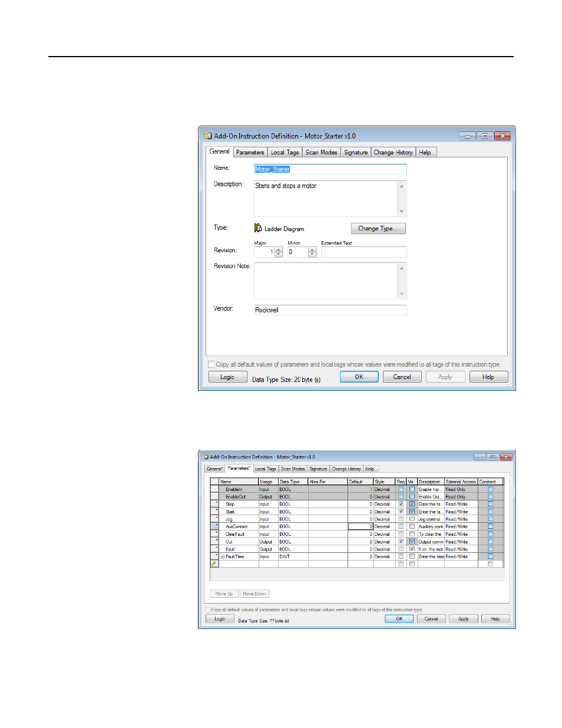The width and height of the screenshot is (562, 728).
Task: Click Apply in the Parameters-grid dialog
Action: coord(463,618)
